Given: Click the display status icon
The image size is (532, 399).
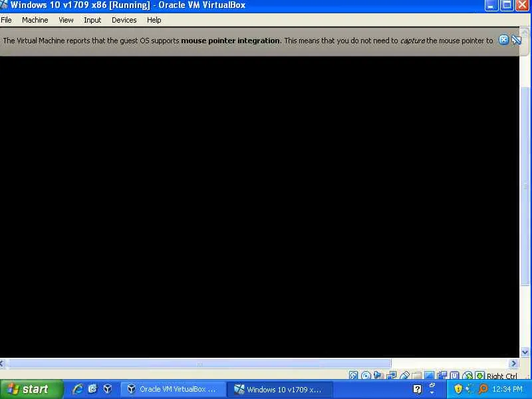Looking at the screenshot, I should [429, 375].
